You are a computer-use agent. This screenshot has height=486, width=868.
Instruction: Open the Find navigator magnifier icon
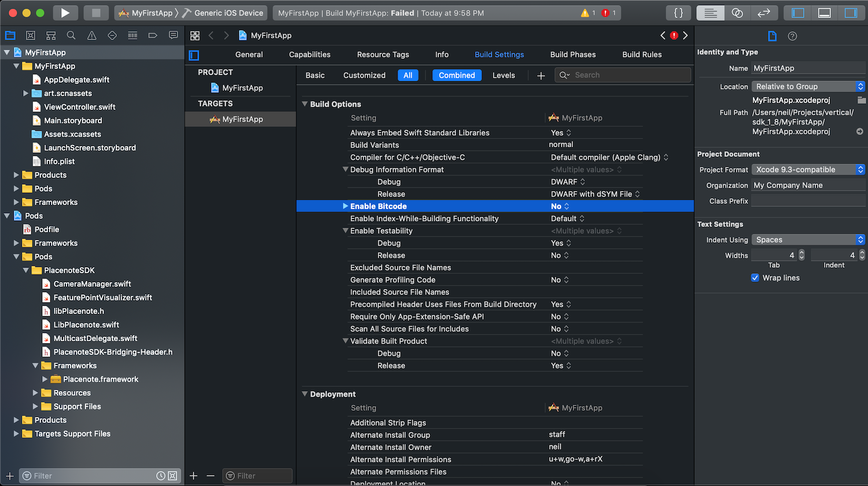pos(71,35)
